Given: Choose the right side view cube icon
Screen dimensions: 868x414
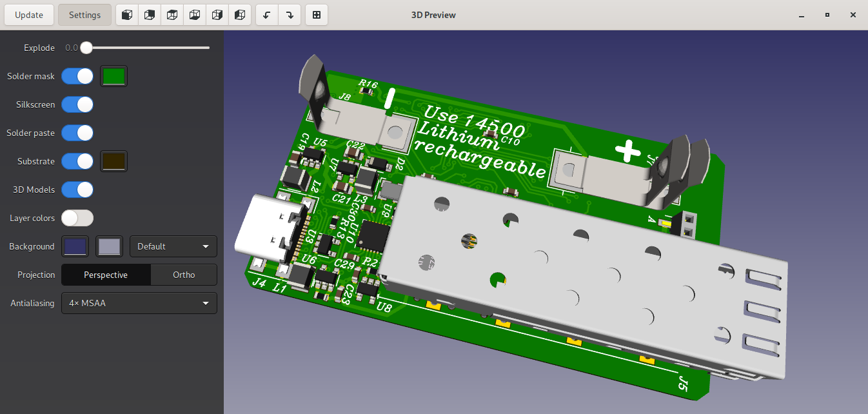Looking at the screenshot, I should point(217,15).
